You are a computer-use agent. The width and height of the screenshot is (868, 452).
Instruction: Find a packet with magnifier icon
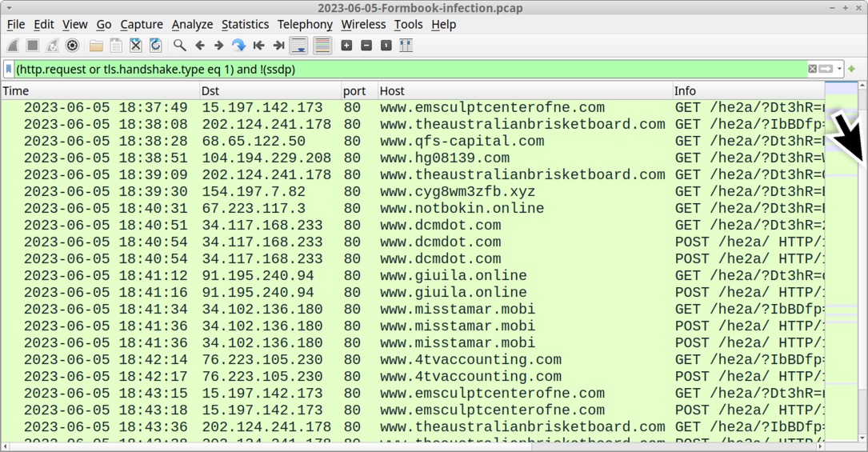click(179, 46)
